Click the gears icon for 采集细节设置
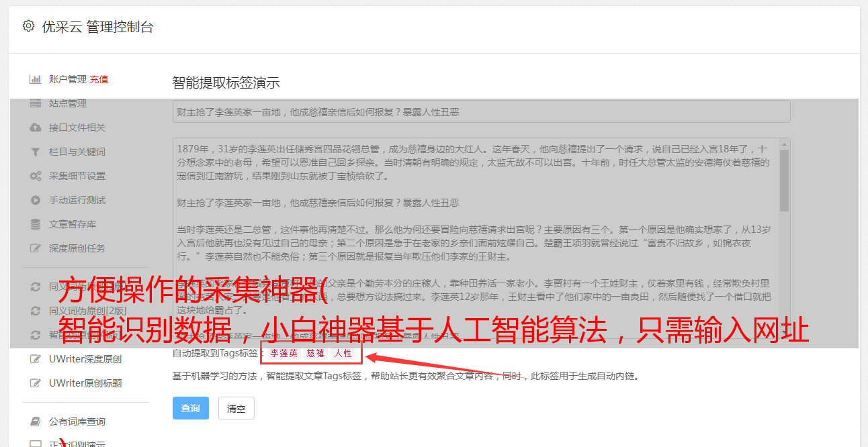This screenshot has height=447, width=868. coord(35,176)
